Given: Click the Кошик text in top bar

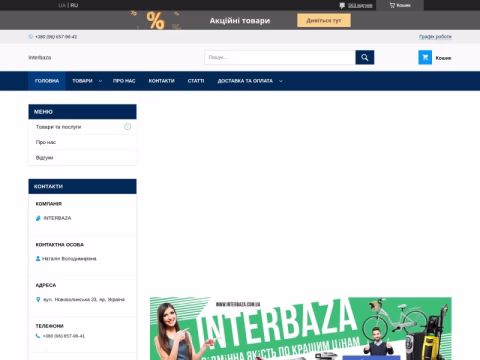Looking at the screenshot, I should [x=404, y=5].
